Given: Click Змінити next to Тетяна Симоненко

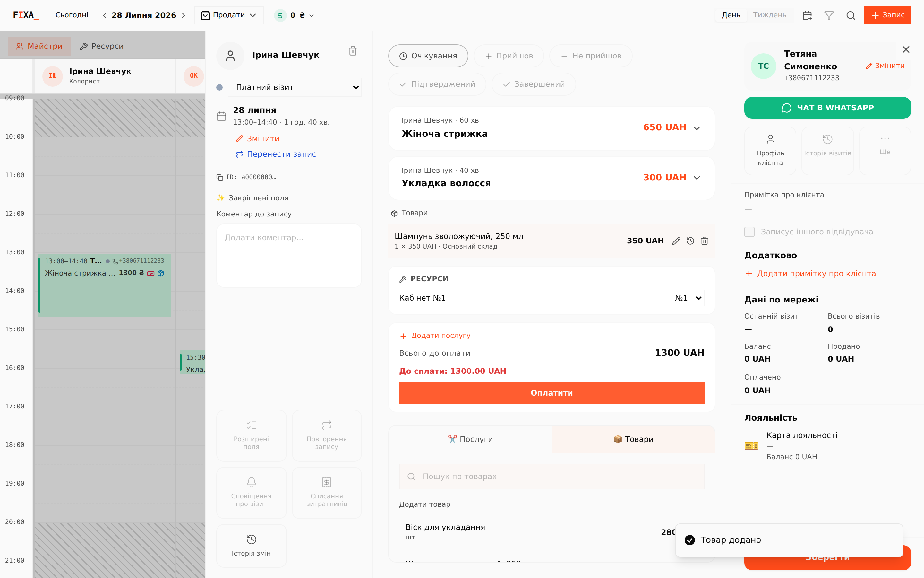Looking at the screenshot, I should [x=885, y=66].
